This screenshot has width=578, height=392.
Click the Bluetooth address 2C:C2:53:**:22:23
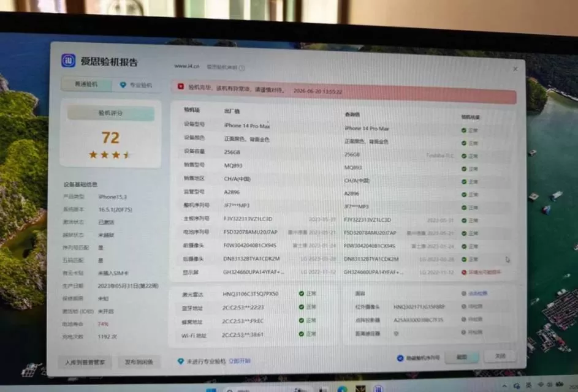pyautogui.click(x=243, y=307)
